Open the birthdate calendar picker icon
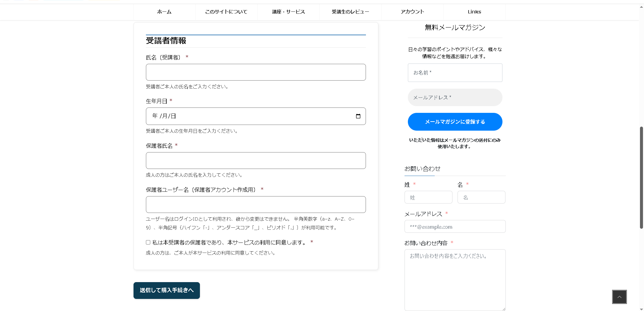The image size is (644, 311). click(358, 116)
